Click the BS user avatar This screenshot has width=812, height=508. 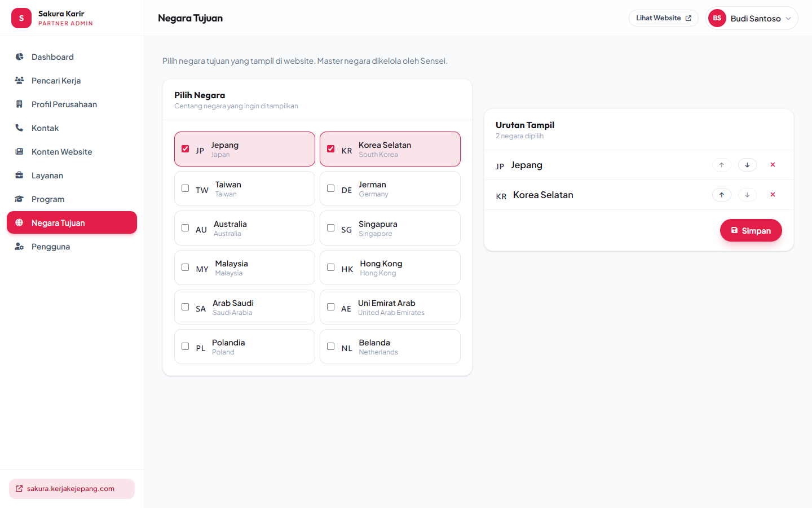coord(717,18)
